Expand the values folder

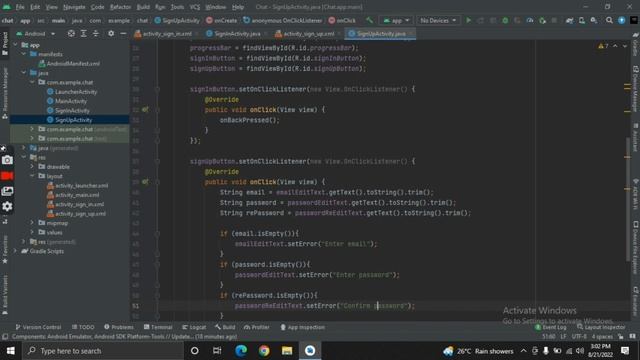point(32,233)
